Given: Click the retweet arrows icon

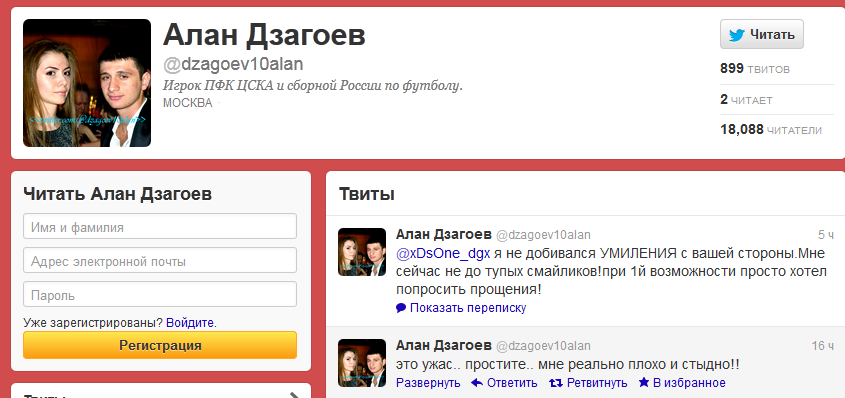Looking at the screenshot, I should click(x=556, y=383).
